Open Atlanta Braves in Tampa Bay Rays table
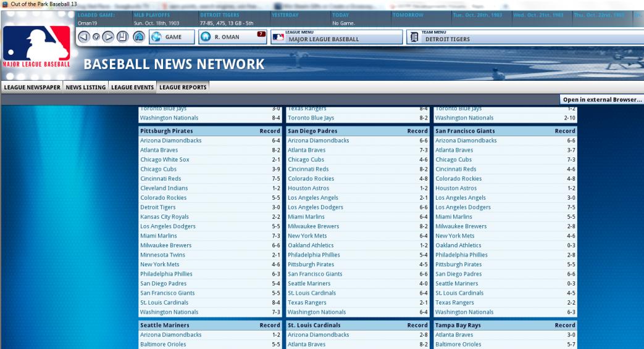644x349 pixels. click(454, 335)
